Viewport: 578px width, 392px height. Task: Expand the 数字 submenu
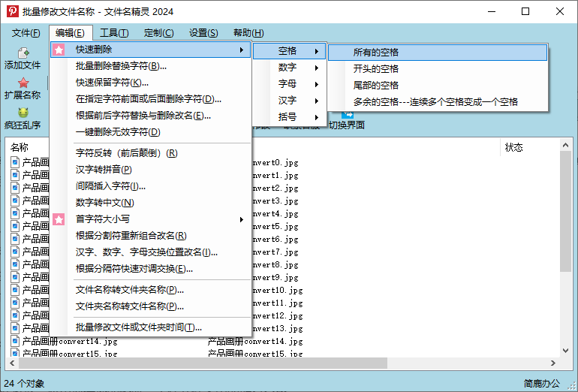coord(289,68)
